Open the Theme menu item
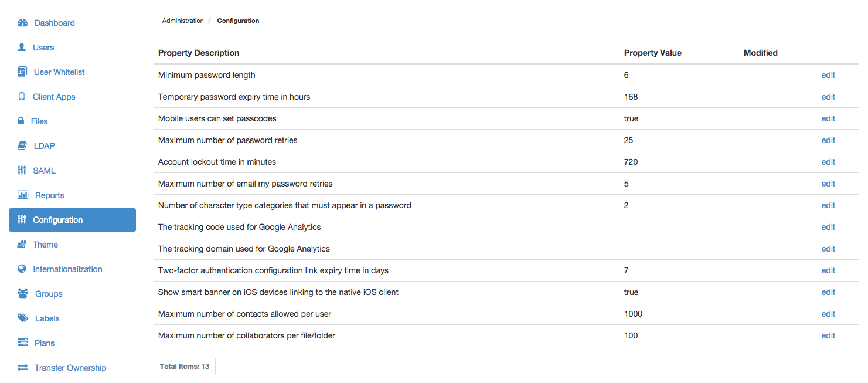Screen dimensions: 868x383 (x=45, y=245)
